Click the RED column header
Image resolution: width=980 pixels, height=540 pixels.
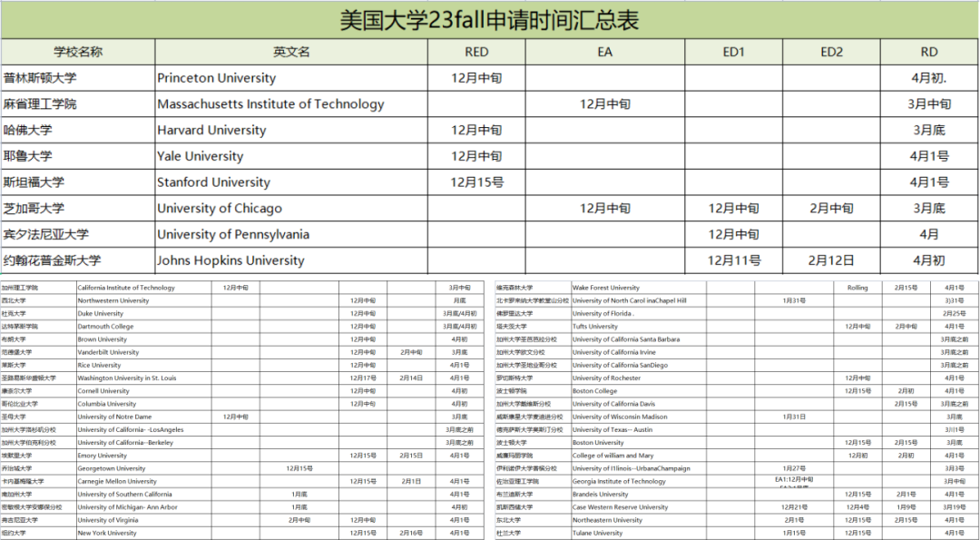475,52
